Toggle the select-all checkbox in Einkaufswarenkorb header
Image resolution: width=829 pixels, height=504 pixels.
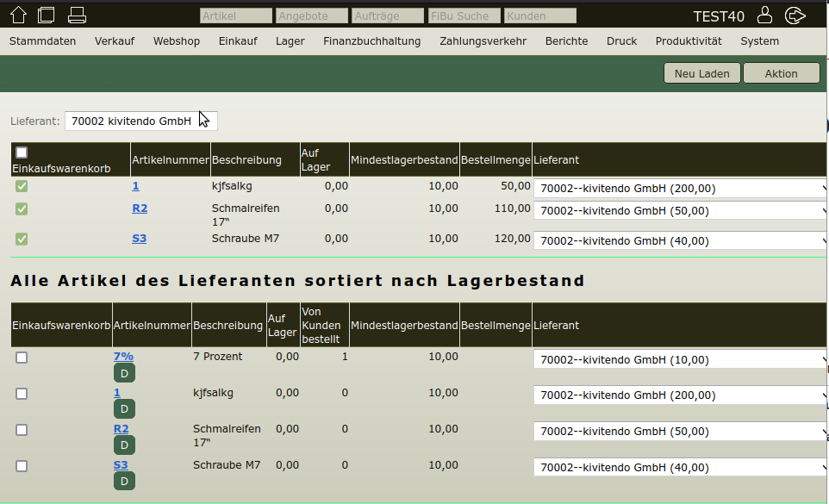tap(22, 152)
